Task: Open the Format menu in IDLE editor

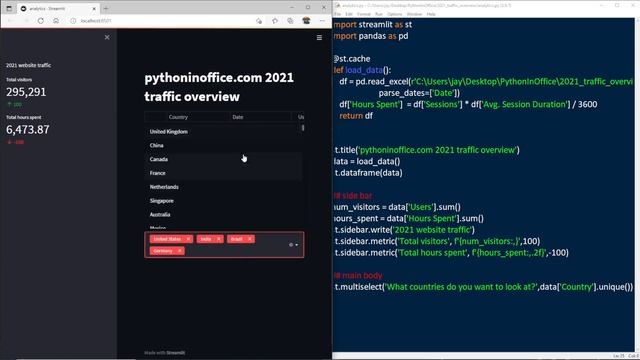Action: click(x=364, y=14)
